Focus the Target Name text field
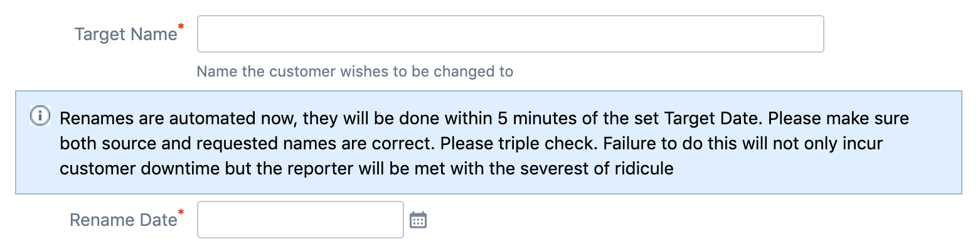The width and height of the screenshot is (980, 246). (x=510, y=34)
